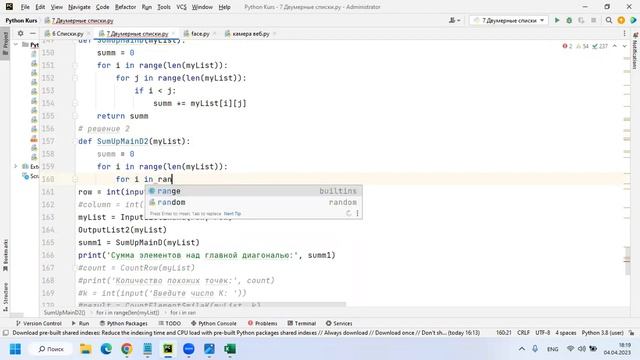Open the File menu
Screen dimensions: 640x360
(x=25, y=7)
